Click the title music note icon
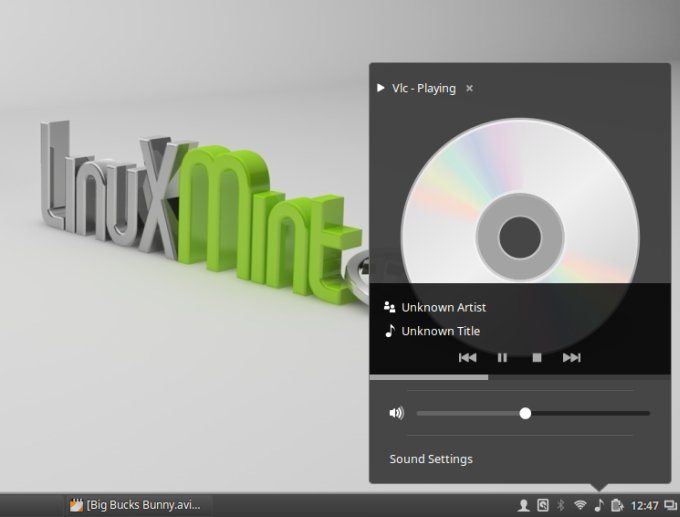The height and width of the screenshot is (517, 680). [390, 331]
